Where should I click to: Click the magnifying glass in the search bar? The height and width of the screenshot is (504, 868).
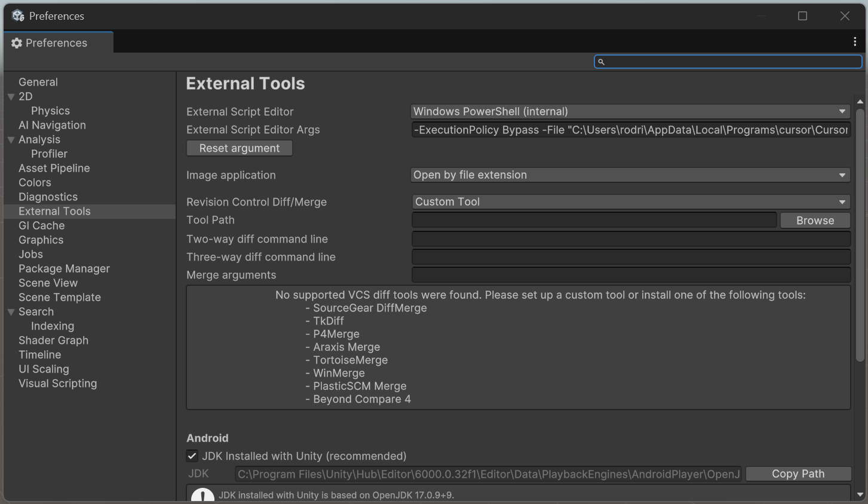tap(602, 62)
